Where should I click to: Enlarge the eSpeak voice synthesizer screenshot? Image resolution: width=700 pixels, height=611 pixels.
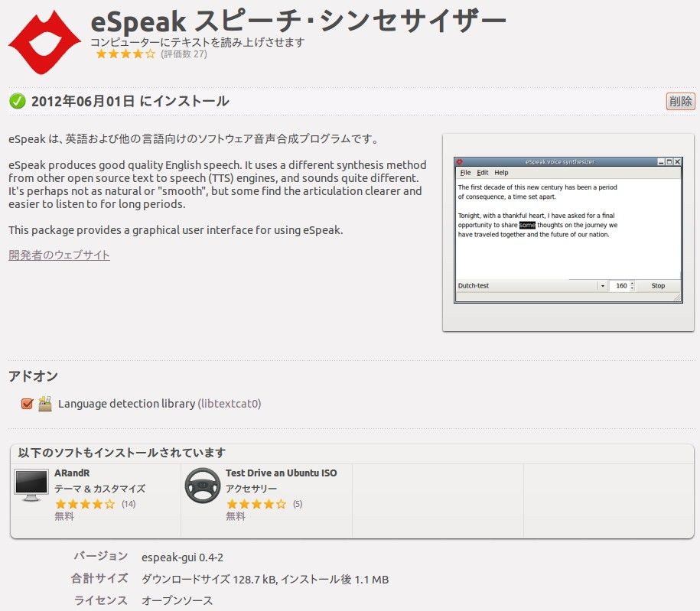coord(568,230)
